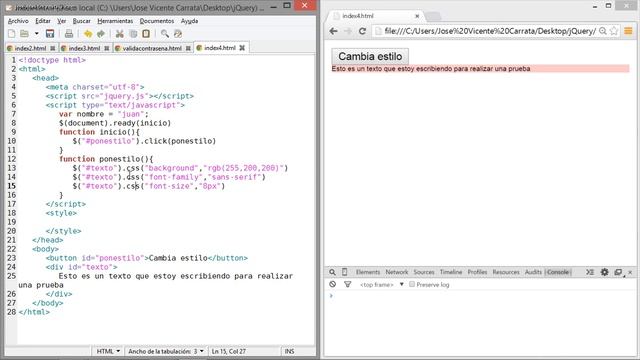Image resolution: width=640 pixels, height=360 pixels.
Task: Copy selection in gedit toolbar
Action: [x=133, y=34]
